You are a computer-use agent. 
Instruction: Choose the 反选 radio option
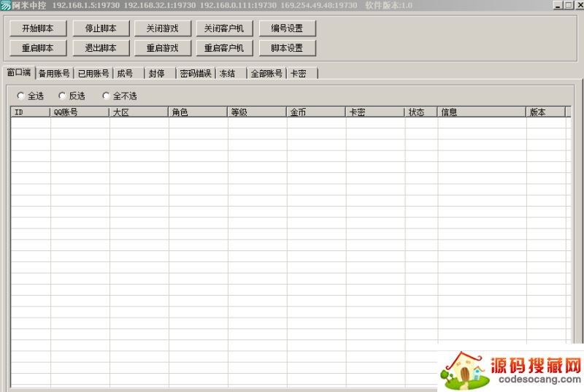click(x=62, y=96)
